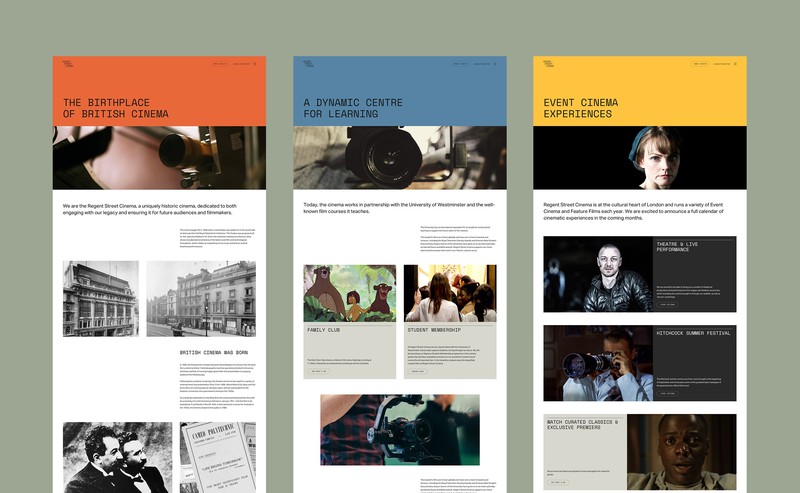800x493 pixels.
Task: Open the hamburger menu on yellow page
Action: (x=735, y=64)
